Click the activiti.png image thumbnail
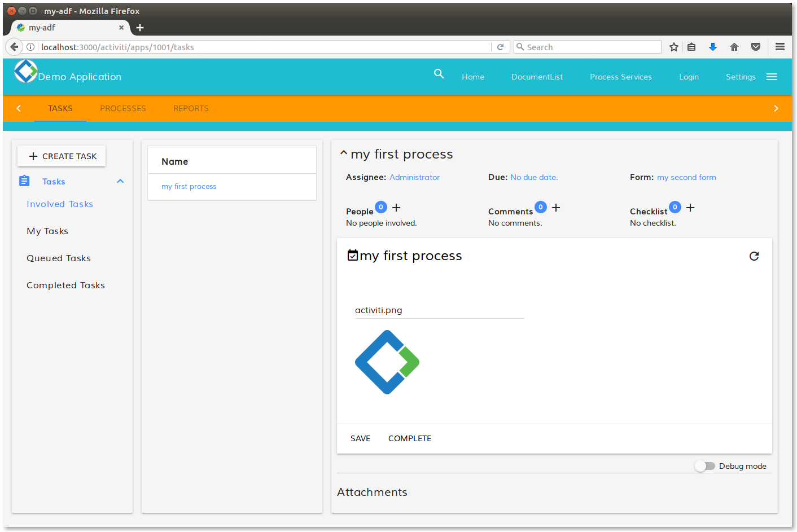Screen dimensions: 797x532 coord(387,362)
